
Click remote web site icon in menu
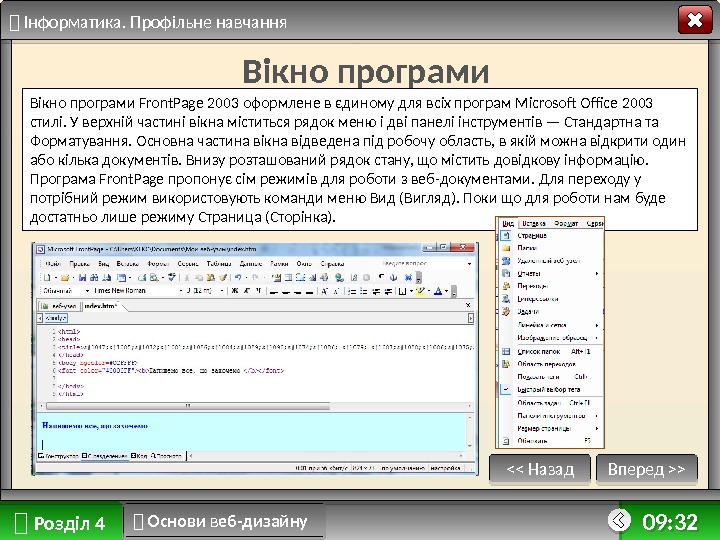506,261
